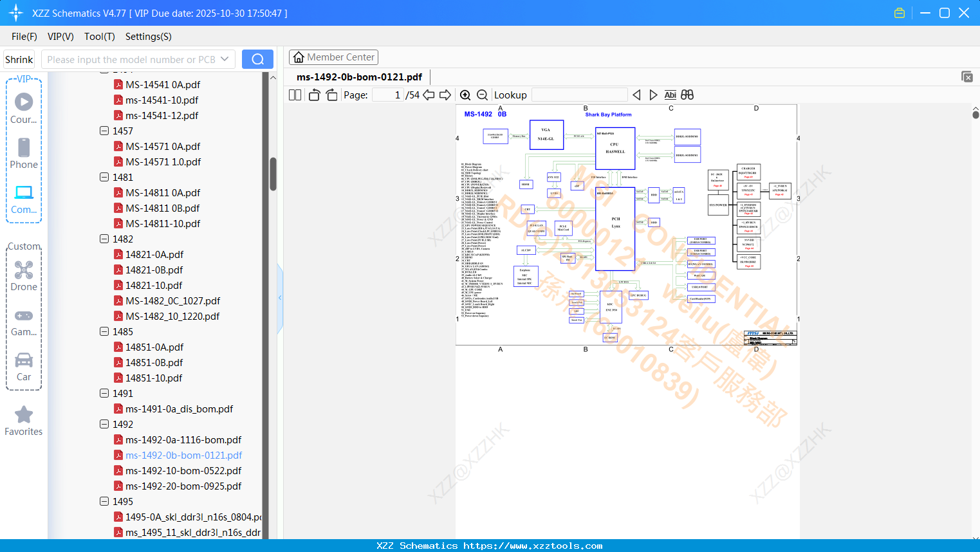Screen dimensions: 980x552
Task: Open ms-14541-12.pdf
Action: pos(162,115)
